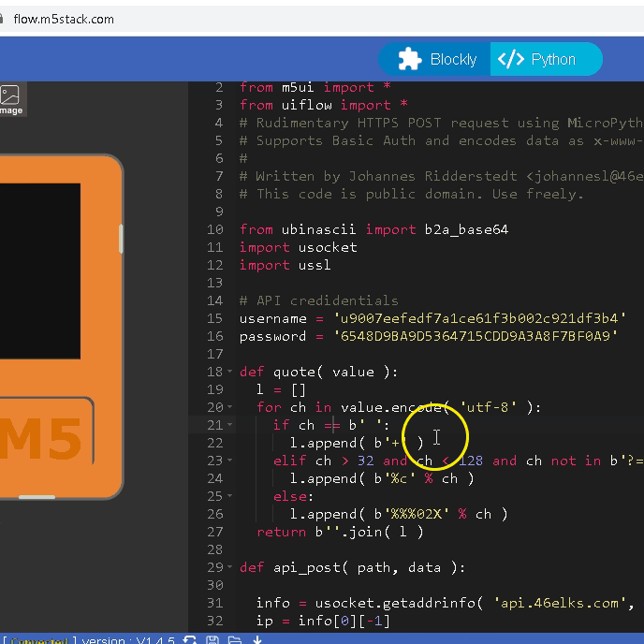Screen dimensions: 644x644
Task: Click the Blockly puzzle-piece icon
Action: pos(409,59)
